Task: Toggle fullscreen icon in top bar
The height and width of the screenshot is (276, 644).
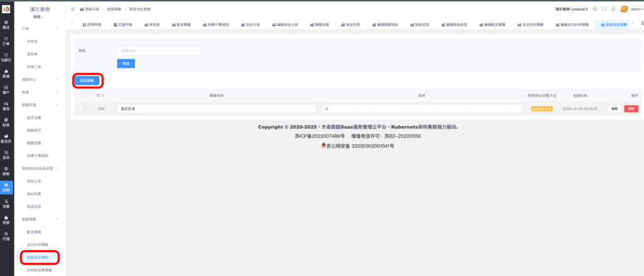Action: coord(604,9)
